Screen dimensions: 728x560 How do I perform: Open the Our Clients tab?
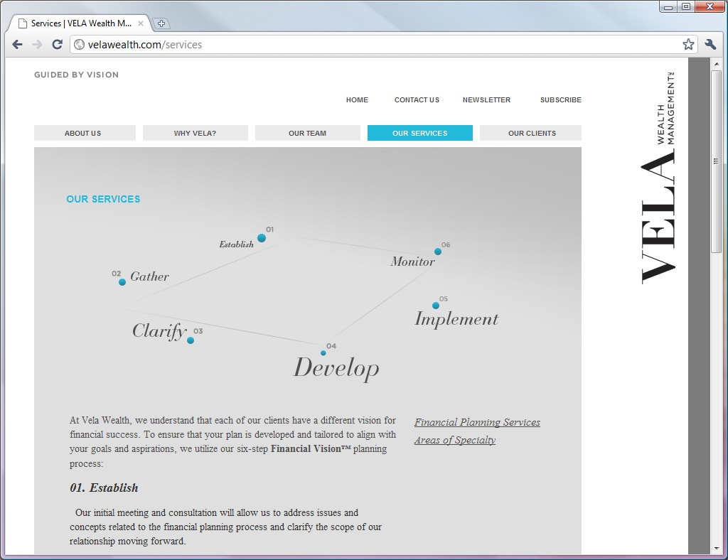pos(530,133)
